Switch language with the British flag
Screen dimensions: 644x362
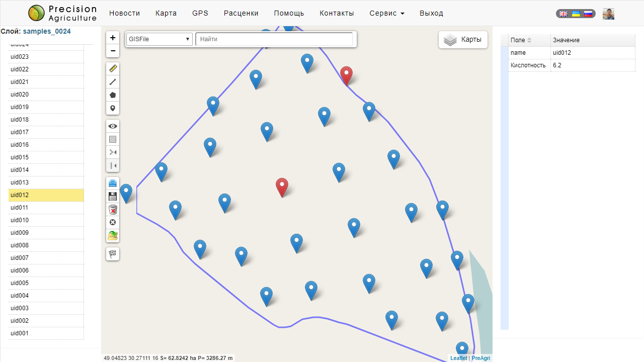click(x=564, y=14)
